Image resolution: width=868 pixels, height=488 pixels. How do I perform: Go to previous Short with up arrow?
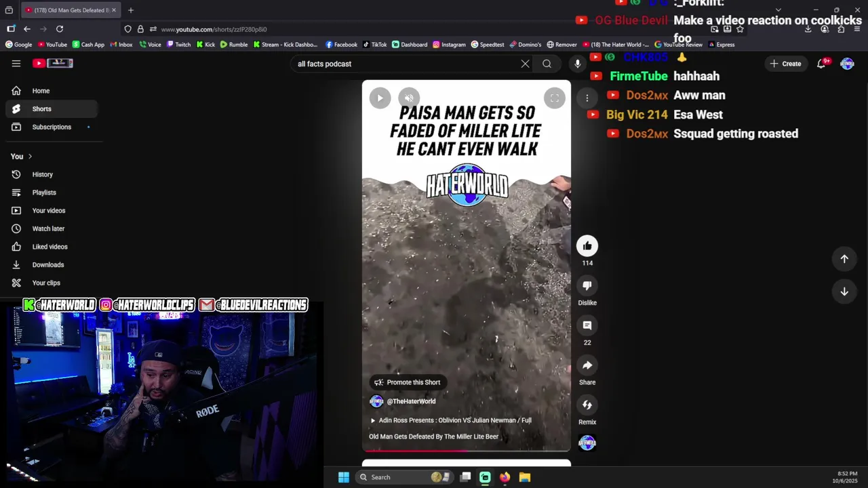[844, 258]
